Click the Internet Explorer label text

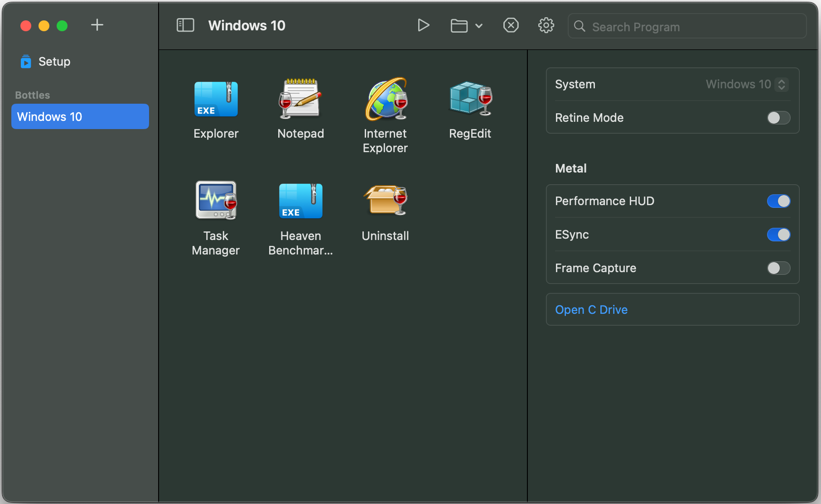point(386,141)
